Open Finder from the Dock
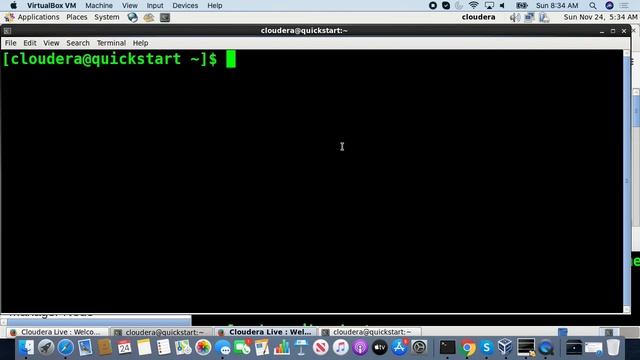 tap(27, 347)
